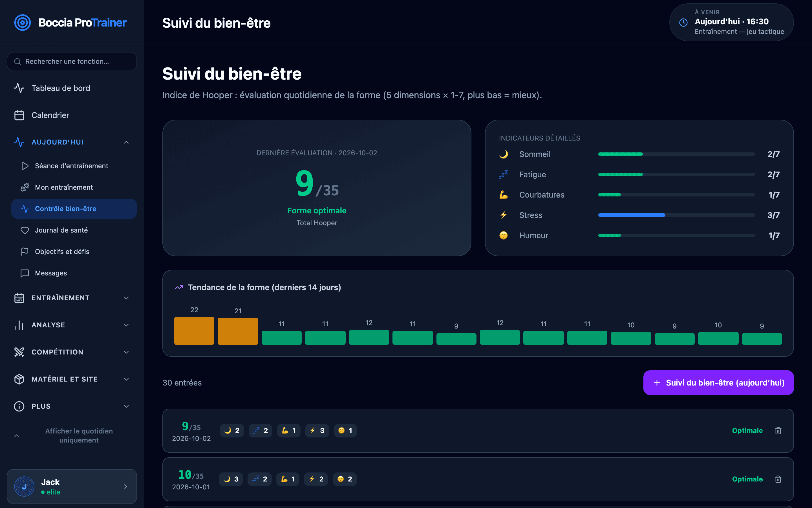Click the chat bubble icon for Messages
812x508 pixels.
click(x=25, y=273)
